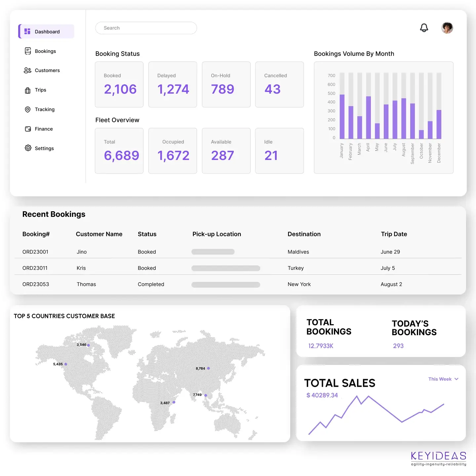This screenshot has width=476, height=476.
Task: Click the 7,749 map marker
Action: coord(206,395)
